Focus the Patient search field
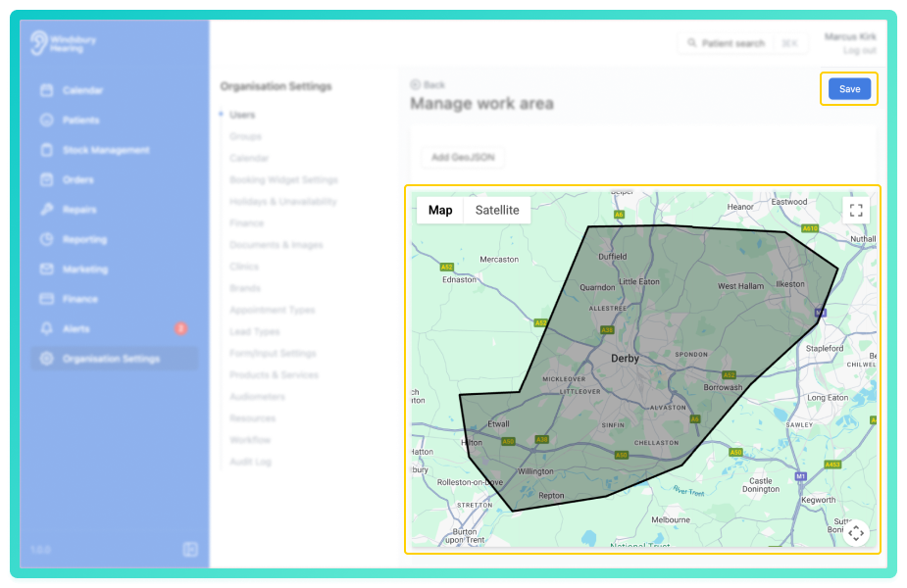Viewport: 907px width, 588px height. click(x=742, y=43)
